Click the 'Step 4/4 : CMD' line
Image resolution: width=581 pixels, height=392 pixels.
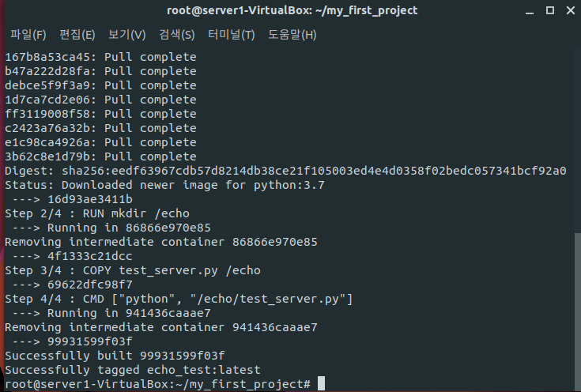[178, 299]
